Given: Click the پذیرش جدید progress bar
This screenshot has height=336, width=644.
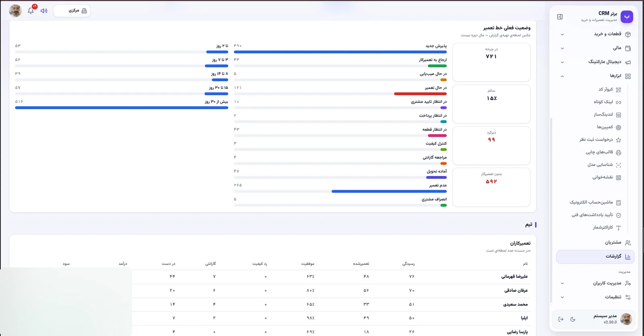Looking at the screenshot, I should 341,52.
